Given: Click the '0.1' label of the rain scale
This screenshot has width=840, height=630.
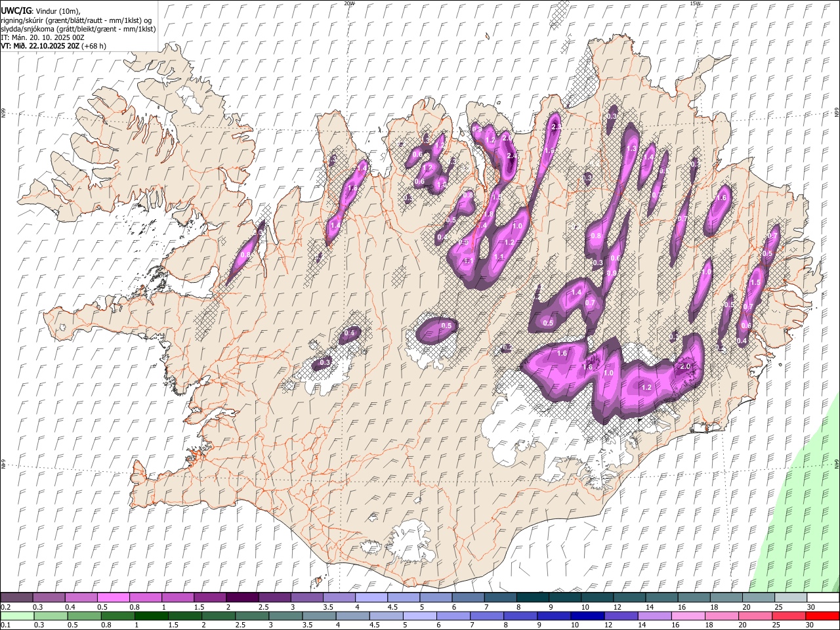Looking at the screenshot, I should pos(5,625).
